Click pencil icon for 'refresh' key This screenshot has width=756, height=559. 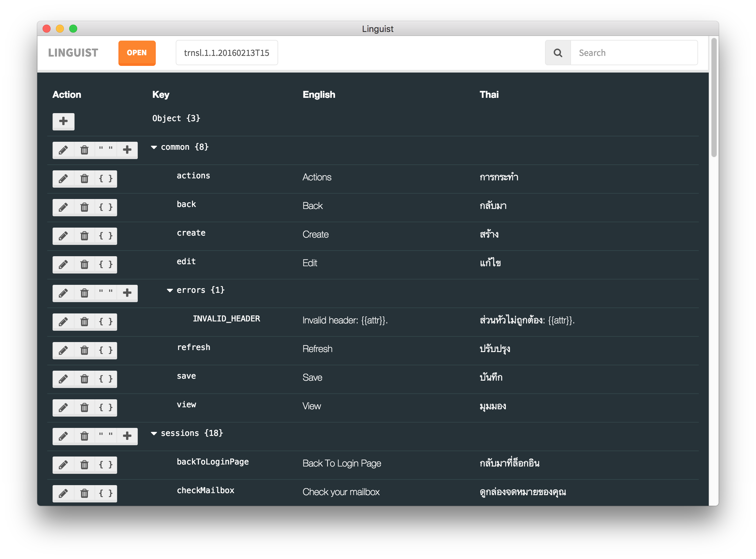[x=63, y=350]
